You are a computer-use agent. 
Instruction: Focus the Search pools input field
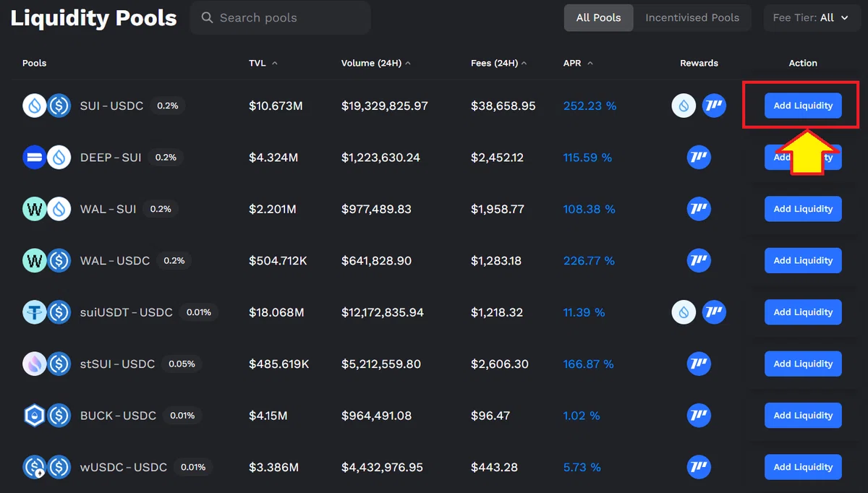click(x=281, y=18)
